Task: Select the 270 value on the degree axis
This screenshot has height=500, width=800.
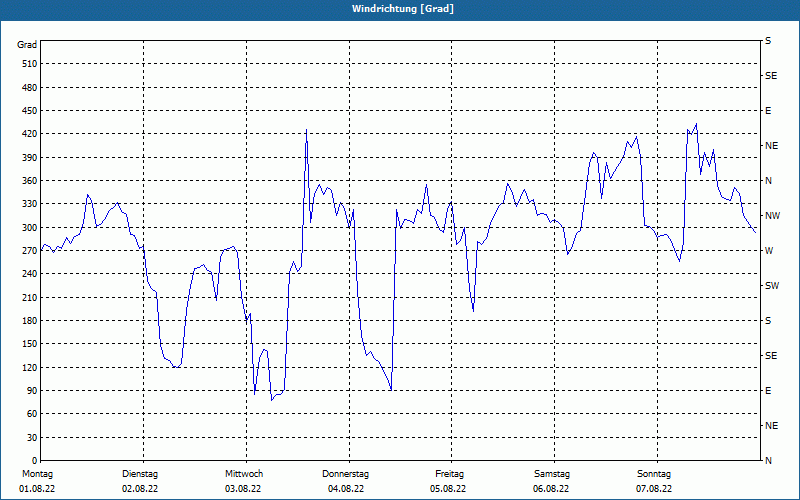Action: tap(29, 251)
